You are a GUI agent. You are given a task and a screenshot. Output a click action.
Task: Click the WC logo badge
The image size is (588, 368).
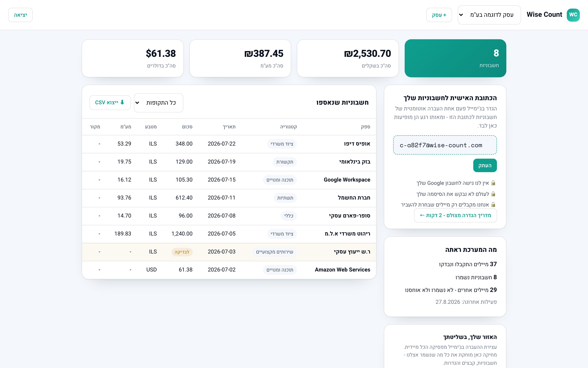(573, 15)
